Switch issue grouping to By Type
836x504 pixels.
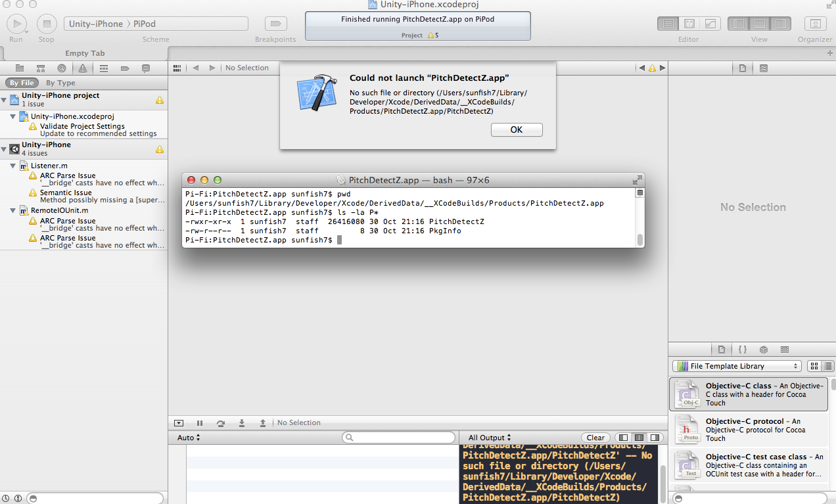point(60,83)
